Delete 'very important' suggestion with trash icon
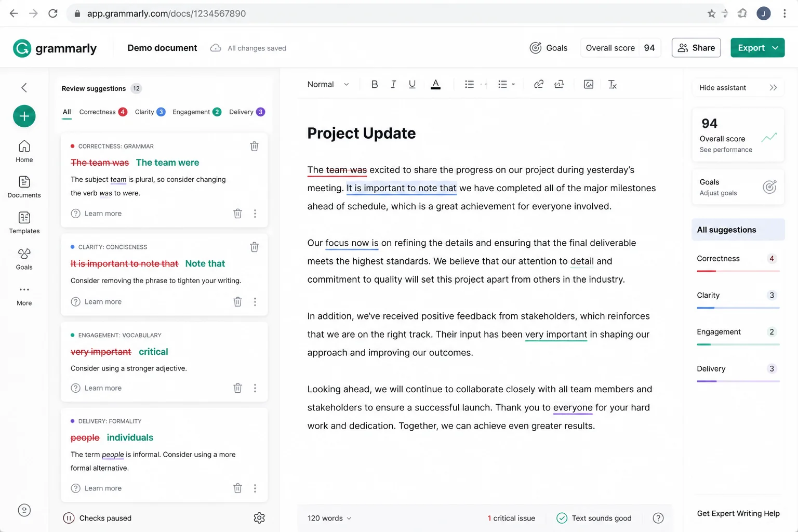The image size is (798, 532). pos(237,388)
